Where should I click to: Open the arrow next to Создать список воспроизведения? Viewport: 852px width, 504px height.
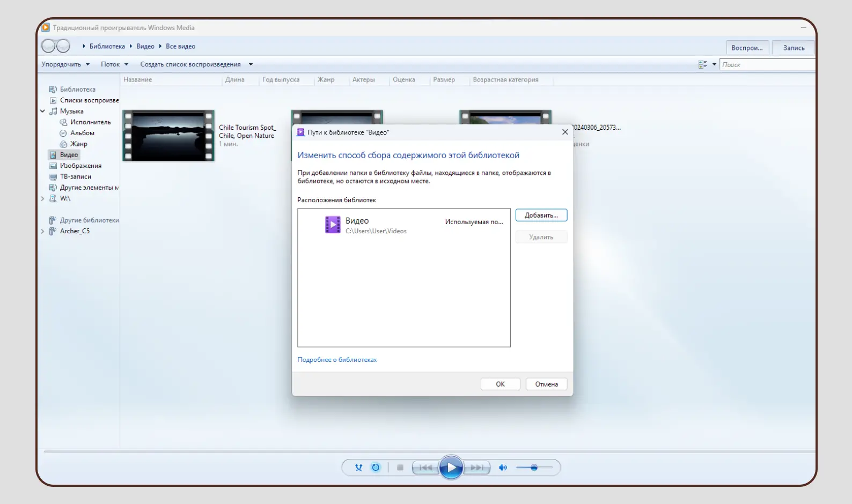point(251,64)
